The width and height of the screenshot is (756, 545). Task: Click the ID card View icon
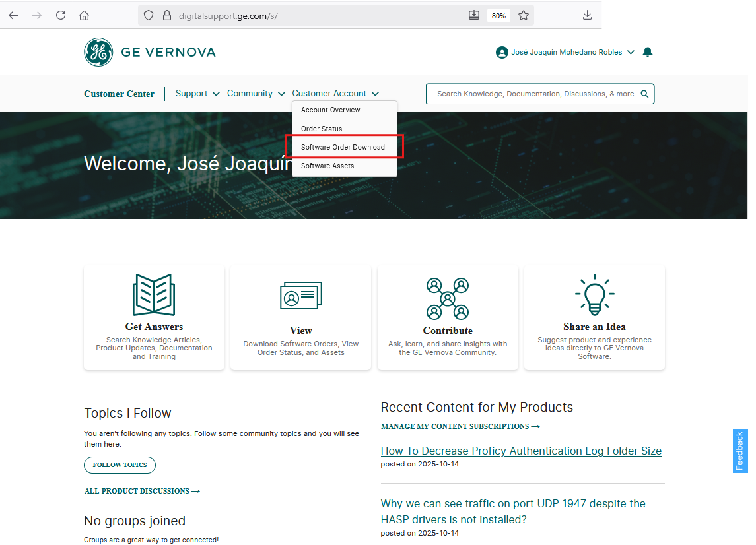[x=301, y=296]
